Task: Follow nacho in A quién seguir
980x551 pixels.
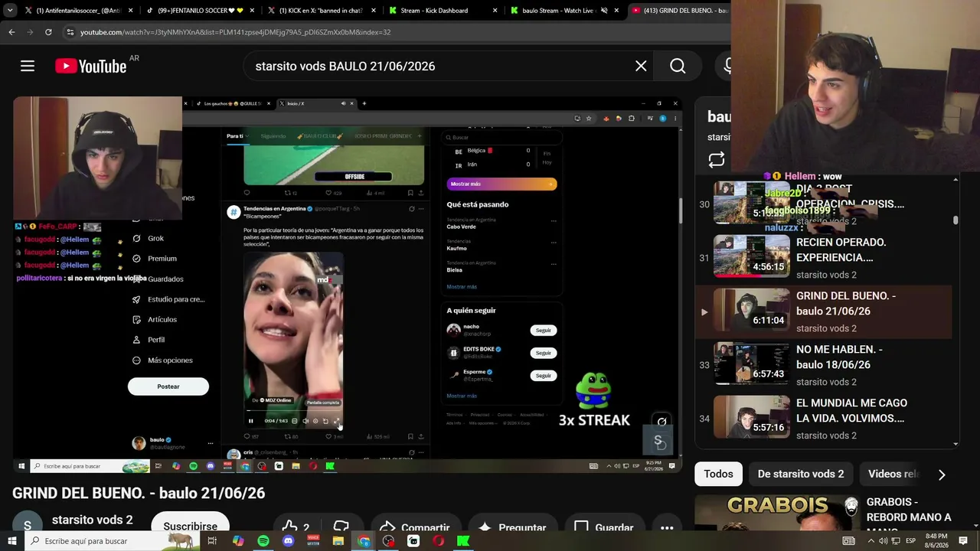Action: [x=544, y=331]
